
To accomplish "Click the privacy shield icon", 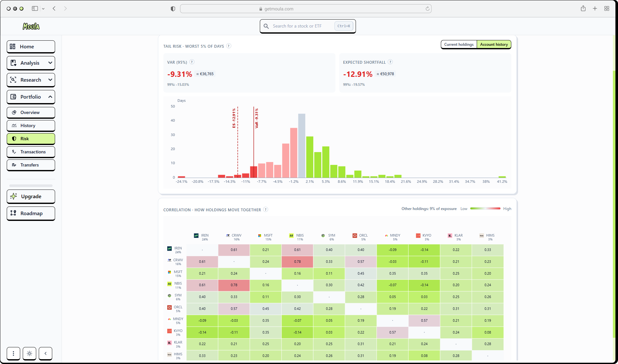I will (x=173, y=9).
